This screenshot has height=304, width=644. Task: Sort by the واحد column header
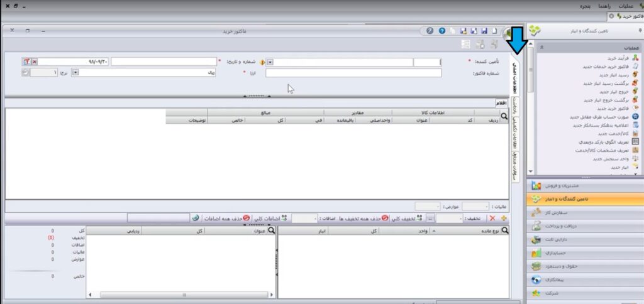click(404, 231)
